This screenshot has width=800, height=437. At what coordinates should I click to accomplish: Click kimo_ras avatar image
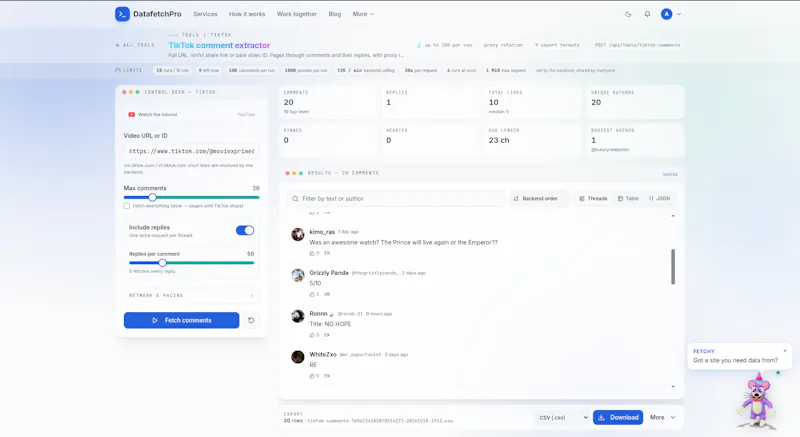[x=298, y=235]
